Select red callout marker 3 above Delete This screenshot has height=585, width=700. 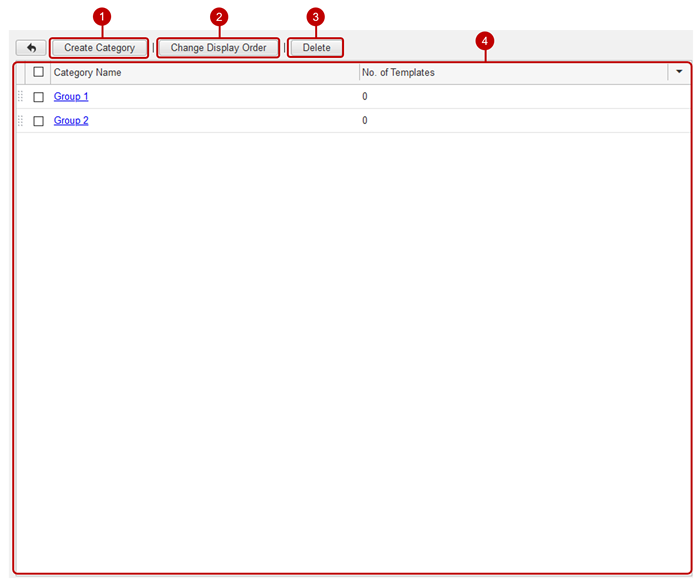coord(316,17)
